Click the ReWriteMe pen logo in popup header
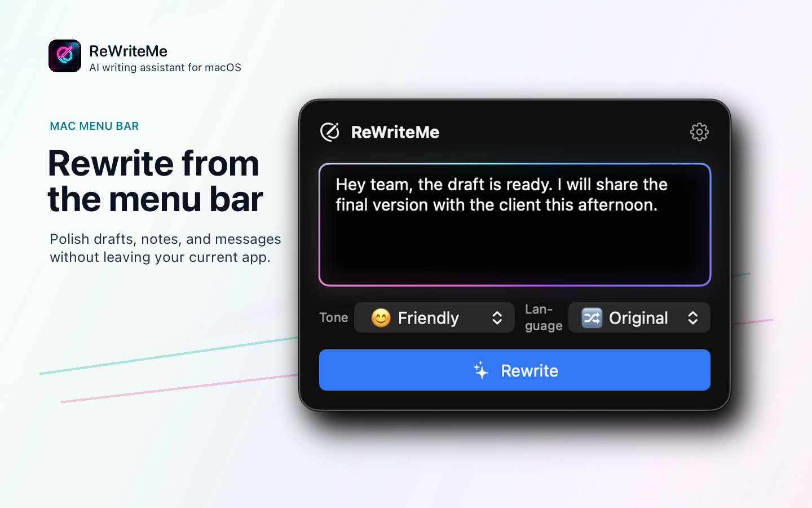Screen dimensions: 812x508 330,132
